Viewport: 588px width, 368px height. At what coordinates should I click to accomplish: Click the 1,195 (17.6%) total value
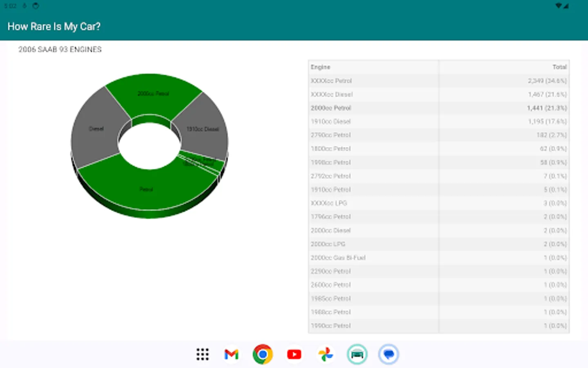547,121
